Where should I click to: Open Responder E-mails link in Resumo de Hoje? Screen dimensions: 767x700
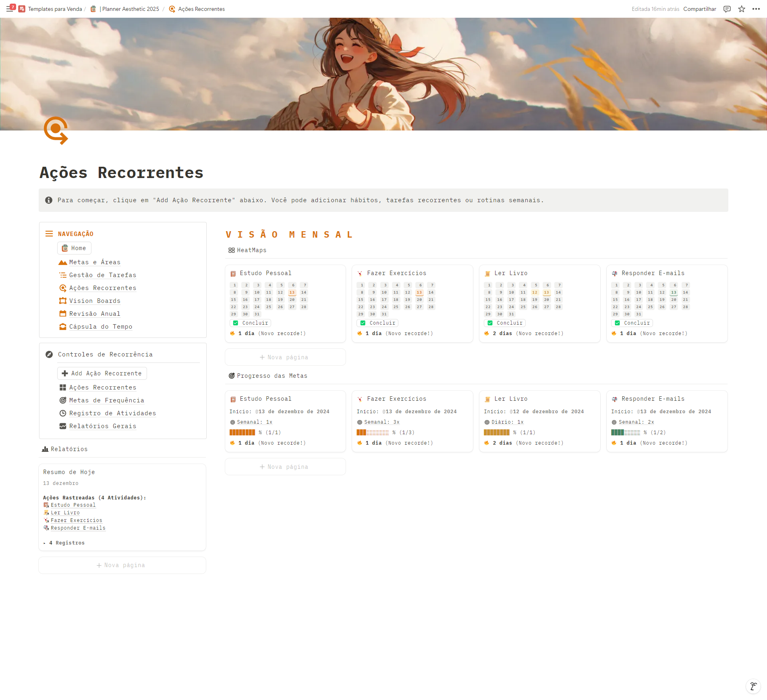(78, 528)
